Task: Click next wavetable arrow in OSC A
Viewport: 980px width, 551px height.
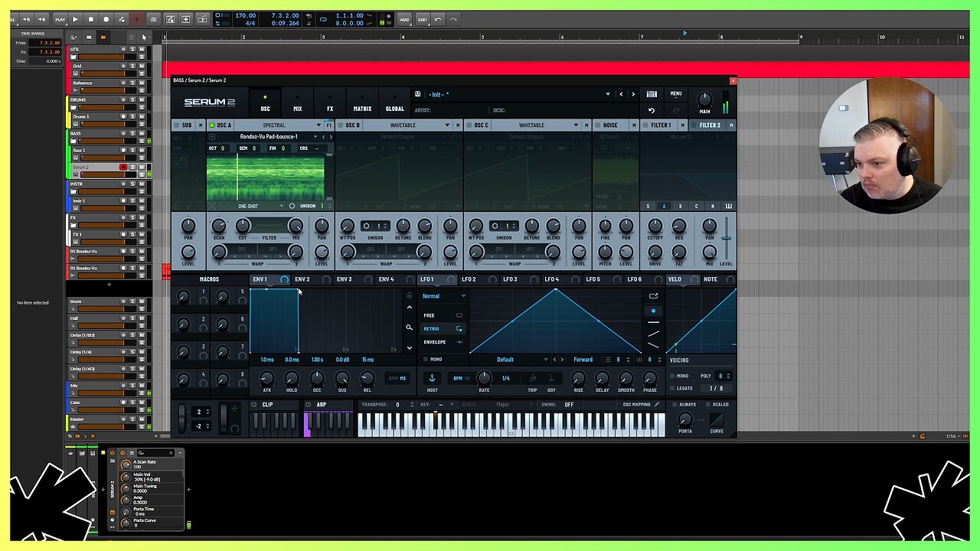Action: click(330, 136)
